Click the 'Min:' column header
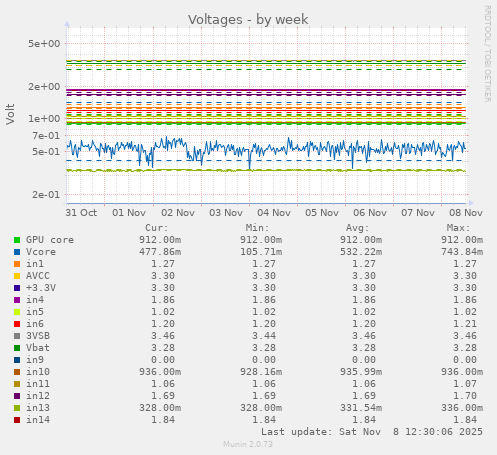The width and height of the screenshot is (497, 455). [x=257, y=228]
